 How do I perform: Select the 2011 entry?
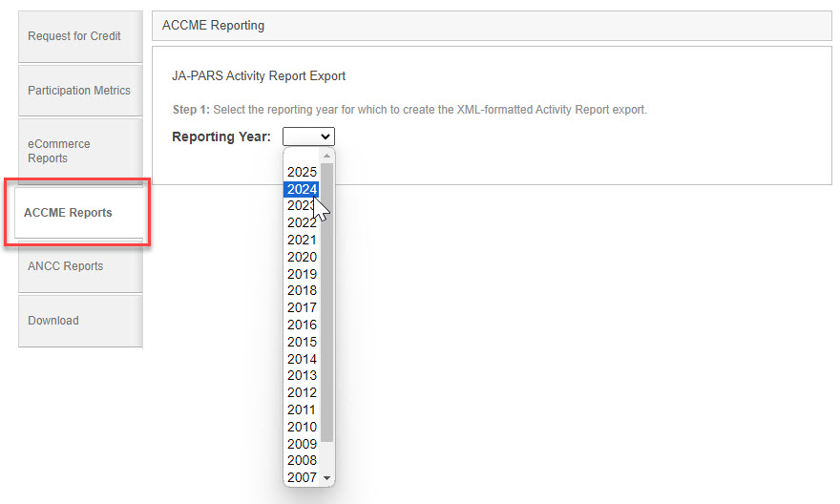[x=302, y=409]
